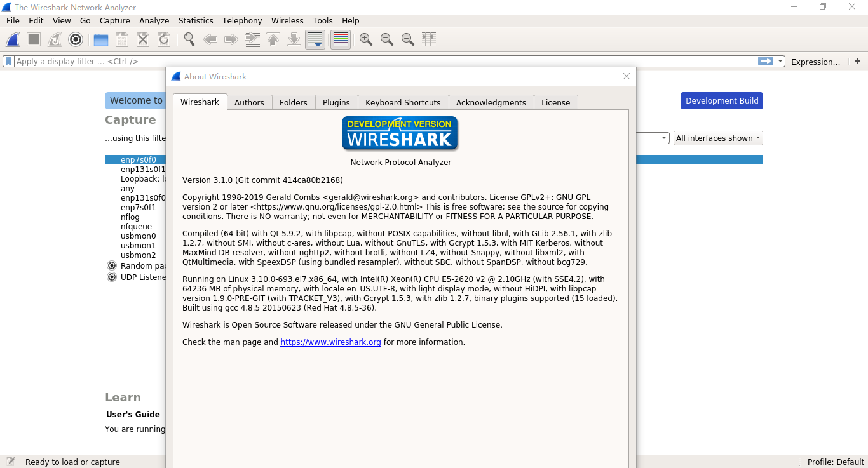This screenshot has height=468, width=868.
Task: Switch to the Authors tab
Action: tap(249, 102)
